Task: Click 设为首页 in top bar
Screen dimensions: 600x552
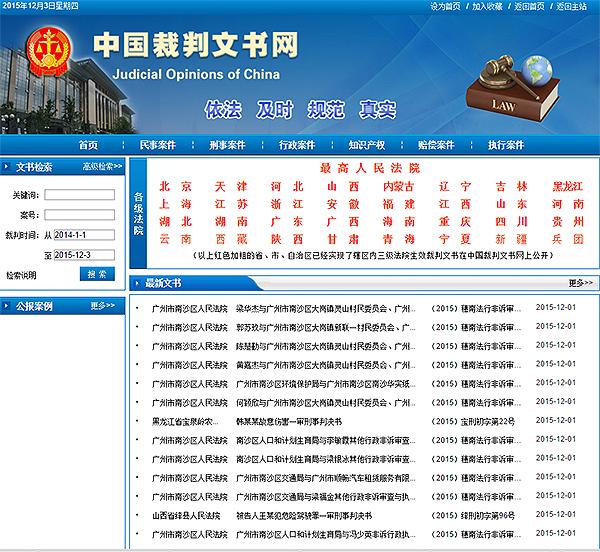Action: tap(445, 7)
